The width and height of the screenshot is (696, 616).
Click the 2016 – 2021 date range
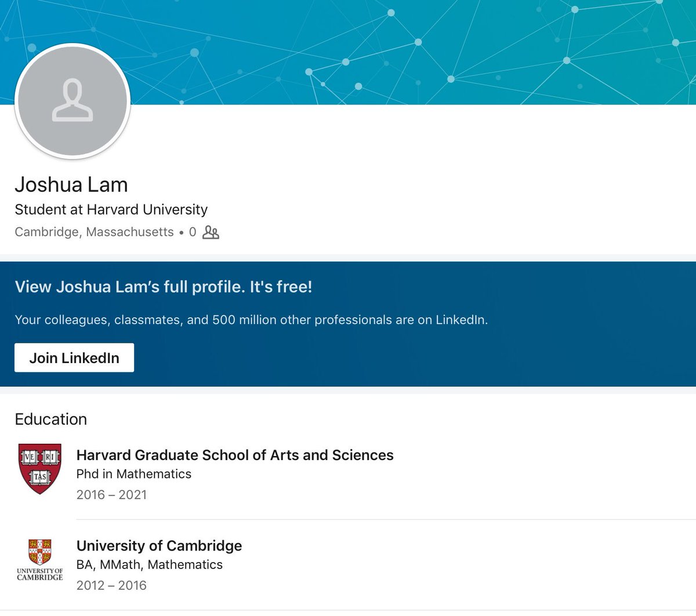(x=111, y=495)
